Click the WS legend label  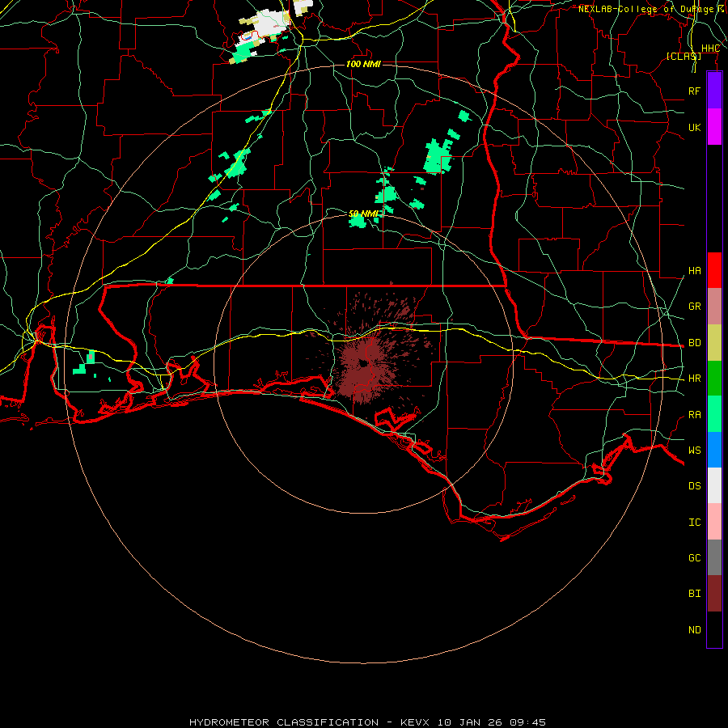pos(694,450)
